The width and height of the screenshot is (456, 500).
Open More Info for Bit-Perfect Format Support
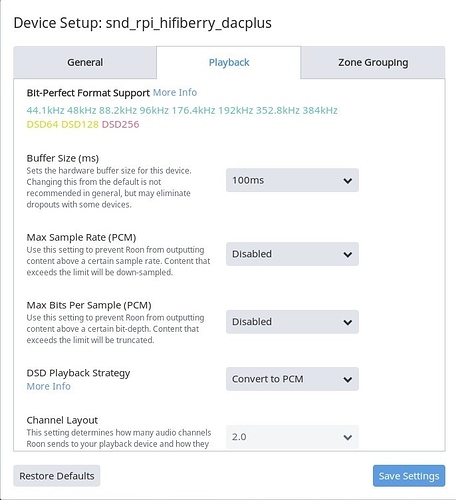[x=175, y=92]
